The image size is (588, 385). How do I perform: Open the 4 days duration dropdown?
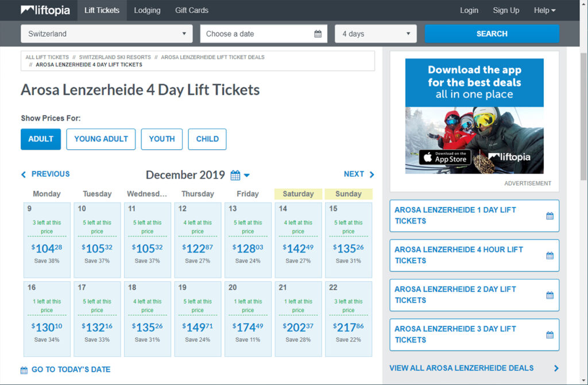coord(376,34)
